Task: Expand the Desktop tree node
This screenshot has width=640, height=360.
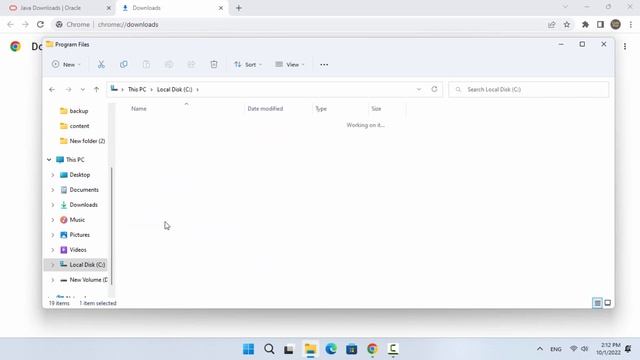Action: 53,175
